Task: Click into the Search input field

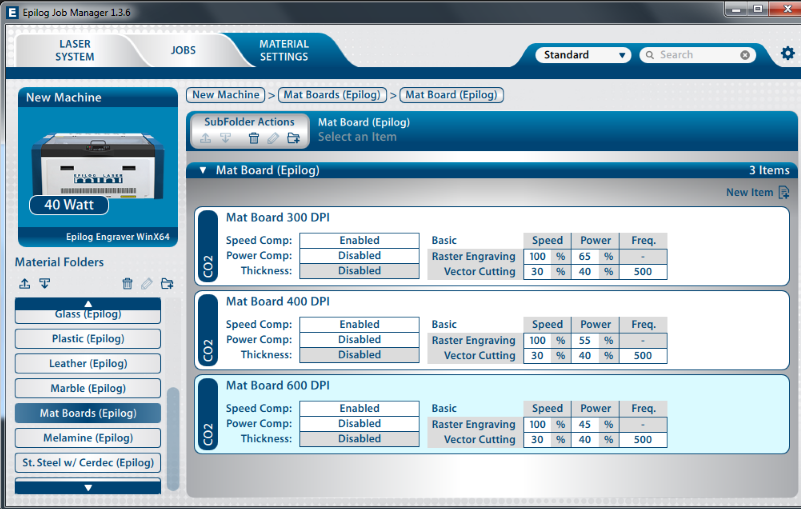Action: [x=697, y=55]
